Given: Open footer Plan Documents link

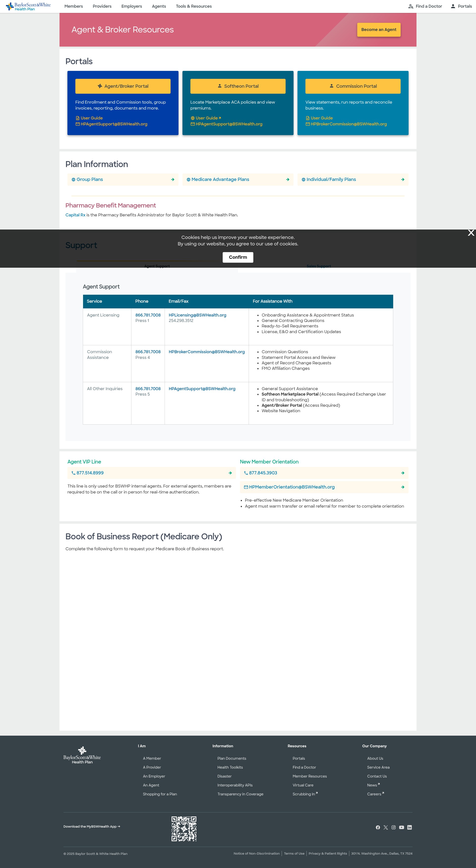Looking at the screenshot, I should pos(232,758).
